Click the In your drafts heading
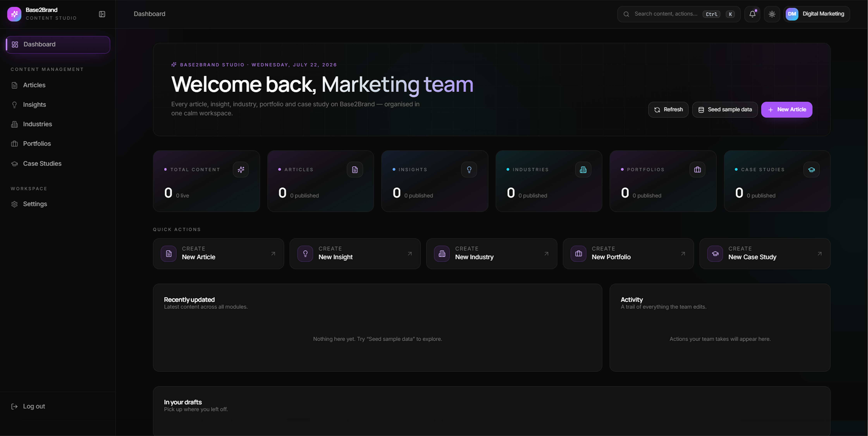The width and height of the screenshot is (868, 436). tap(183, 402)
